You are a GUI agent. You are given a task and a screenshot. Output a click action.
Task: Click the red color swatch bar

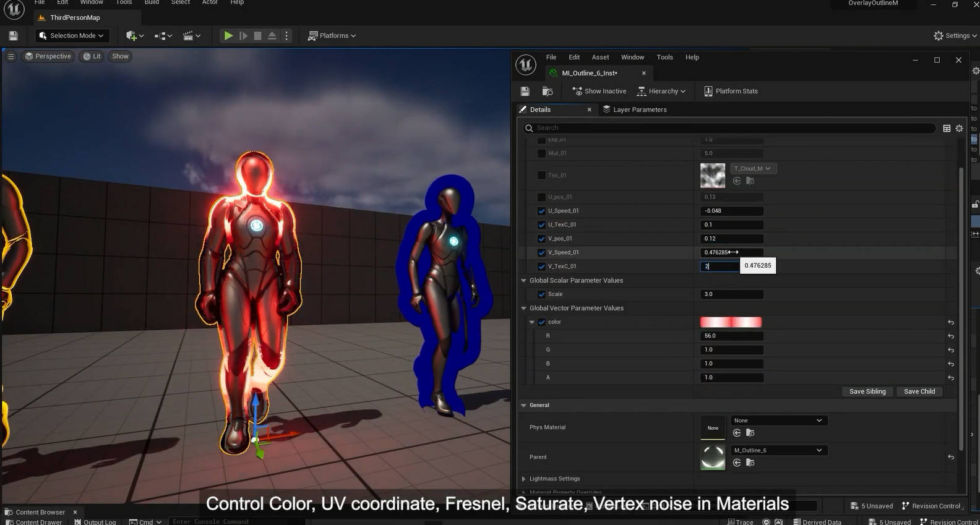point(731,322)
